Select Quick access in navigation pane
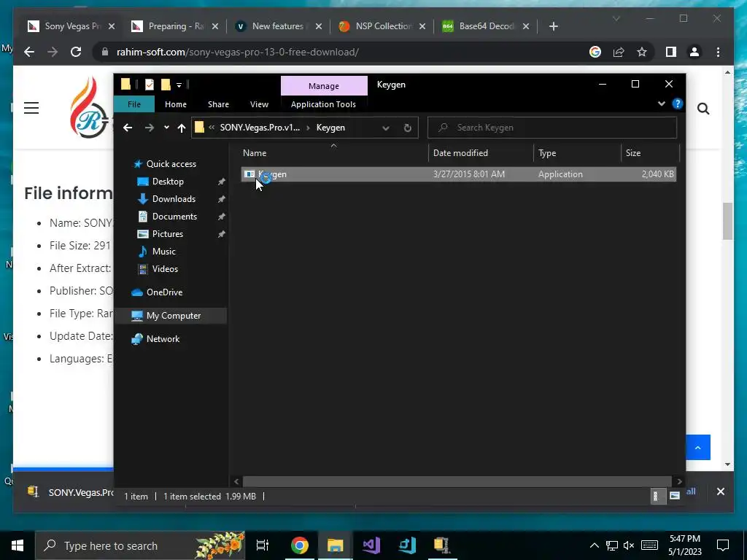The height and width of the screenshot is (560, 747). point(171,164)
